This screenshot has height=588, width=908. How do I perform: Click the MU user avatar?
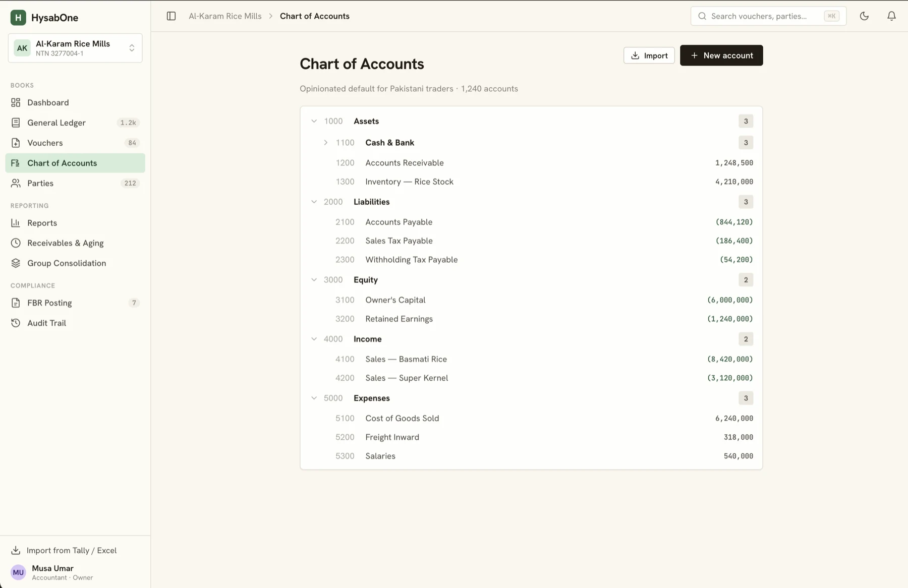[x=18, y=572]
